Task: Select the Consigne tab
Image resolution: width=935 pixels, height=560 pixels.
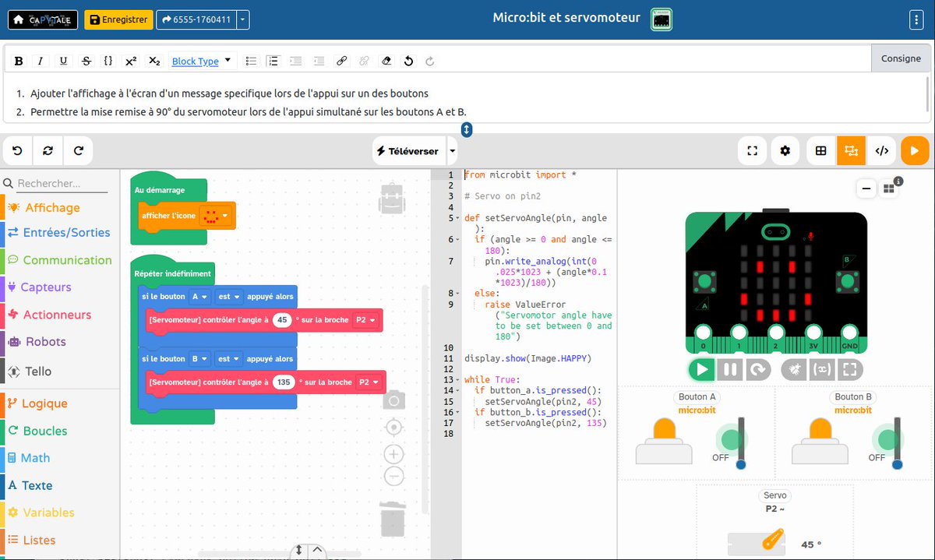Action: point(901,58)
